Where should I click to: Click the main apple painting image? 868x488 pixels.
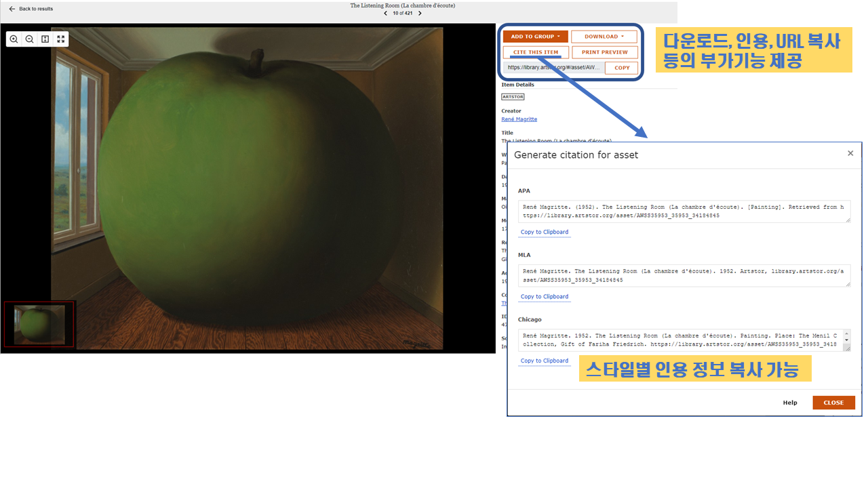[247, 188]
